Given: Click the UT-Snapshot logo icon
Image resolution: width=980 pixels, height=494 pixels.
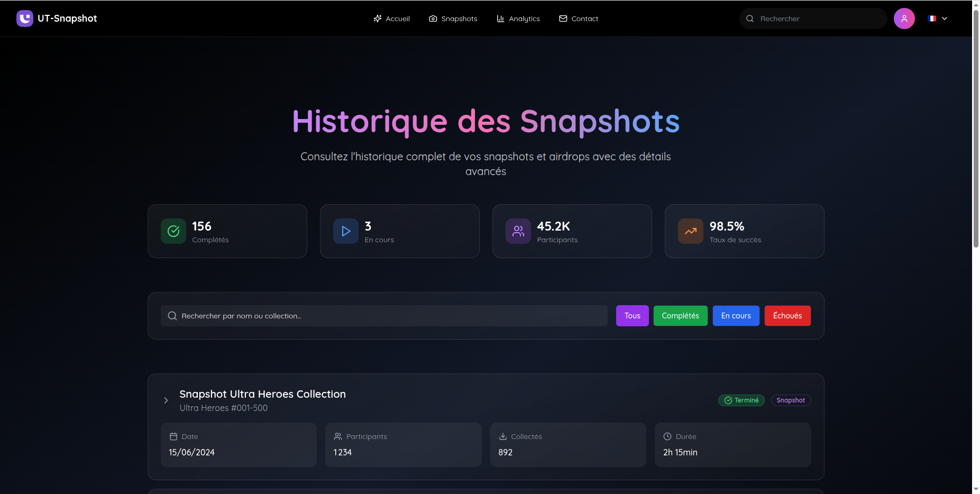Looking at the screenshot, I should click(24, 19).
